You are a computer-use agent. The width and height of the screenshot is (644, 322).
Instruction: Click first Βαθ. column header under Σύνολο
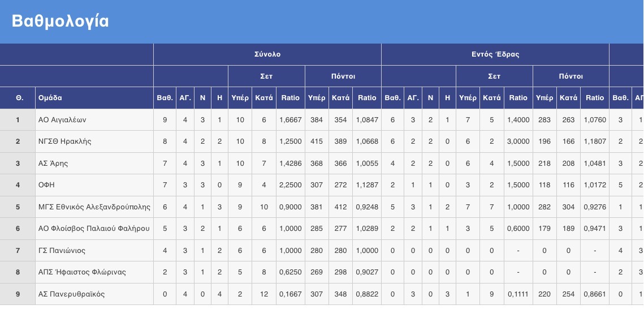click(165, 98)
